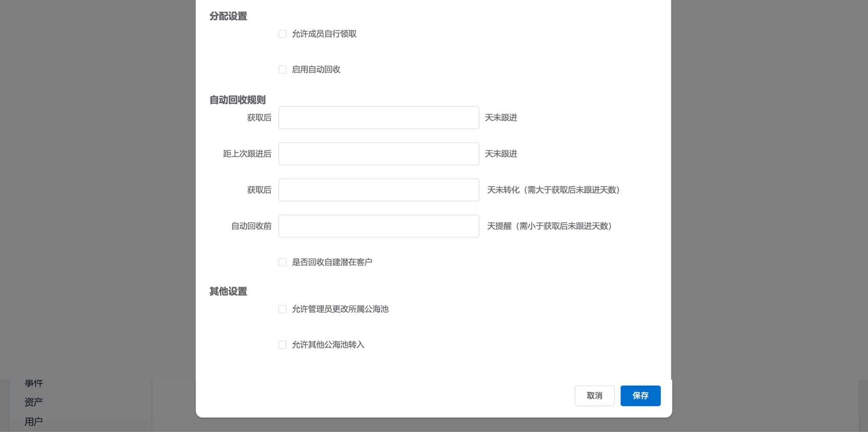This screenshot has height=432, width=868.
Task: Go to 资产 in the sidebar
Action: click(x=34, y=402)
